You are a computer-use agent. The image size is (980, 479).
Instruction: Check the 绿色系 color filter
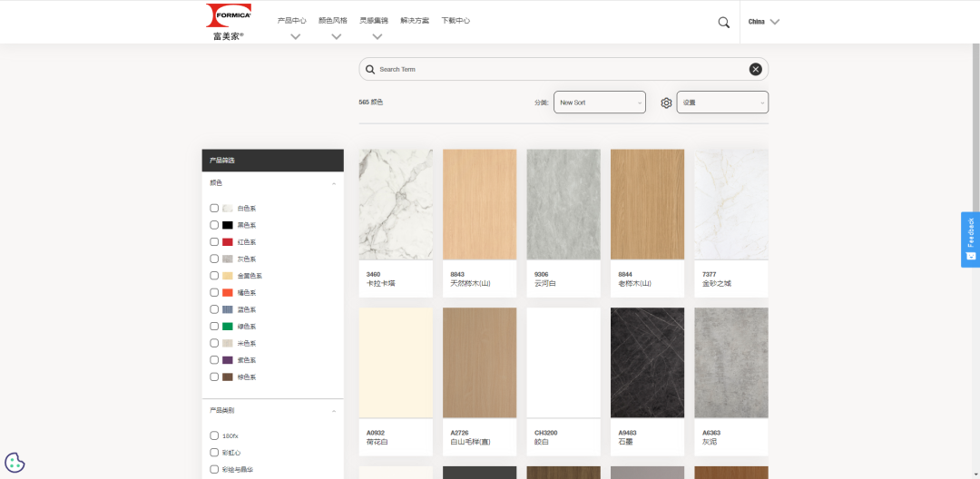click(x=214, y=326)
